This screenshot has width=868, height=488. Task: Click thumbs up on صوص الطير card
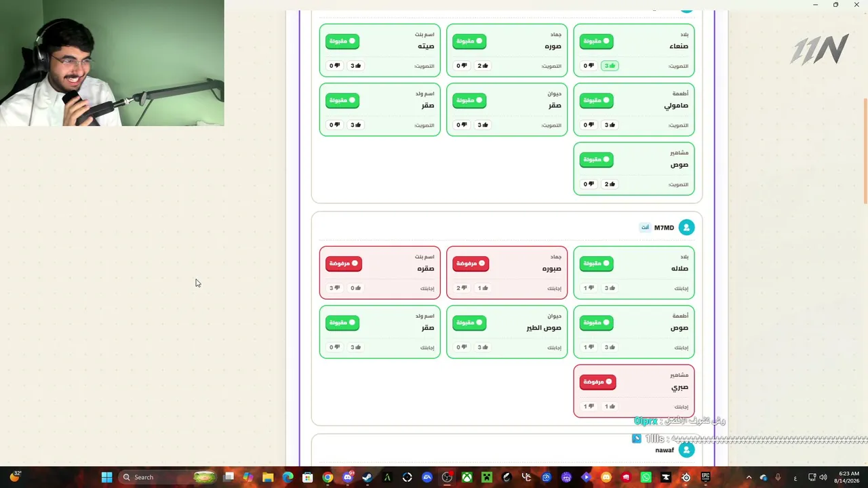click(x=483, y=347)
